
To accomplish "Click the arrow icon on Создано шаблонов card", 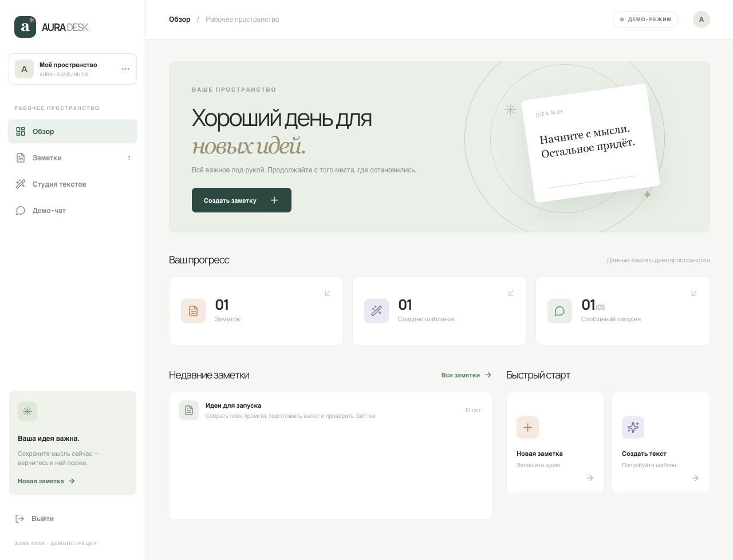I will coord(511,293).
